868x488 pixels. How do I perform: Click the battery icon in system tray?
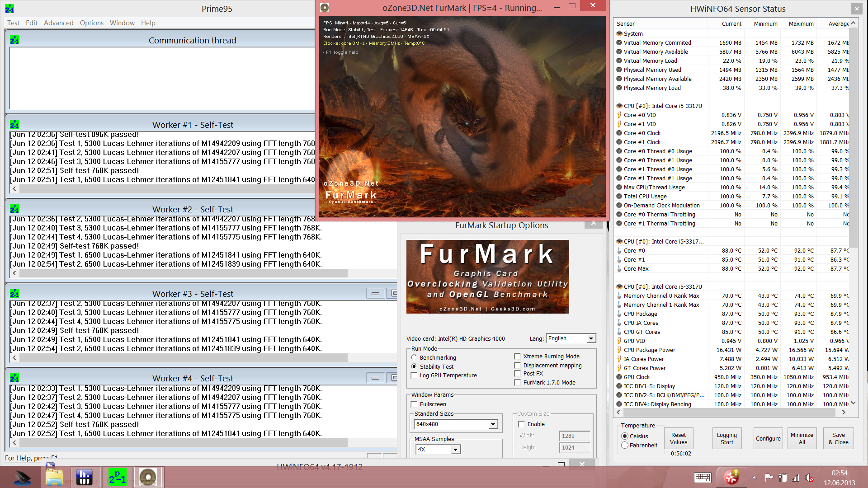click(783, 478)
